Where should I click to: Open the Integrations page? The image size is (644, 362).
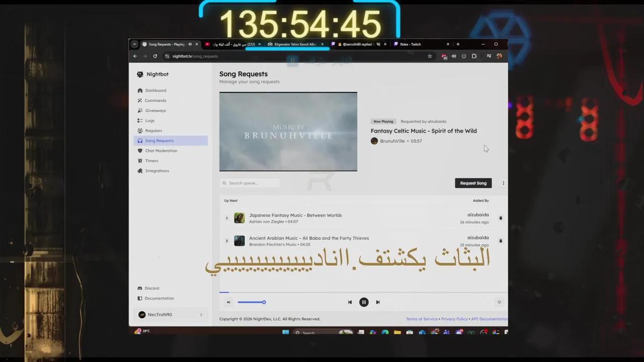(x=171, y=171)
